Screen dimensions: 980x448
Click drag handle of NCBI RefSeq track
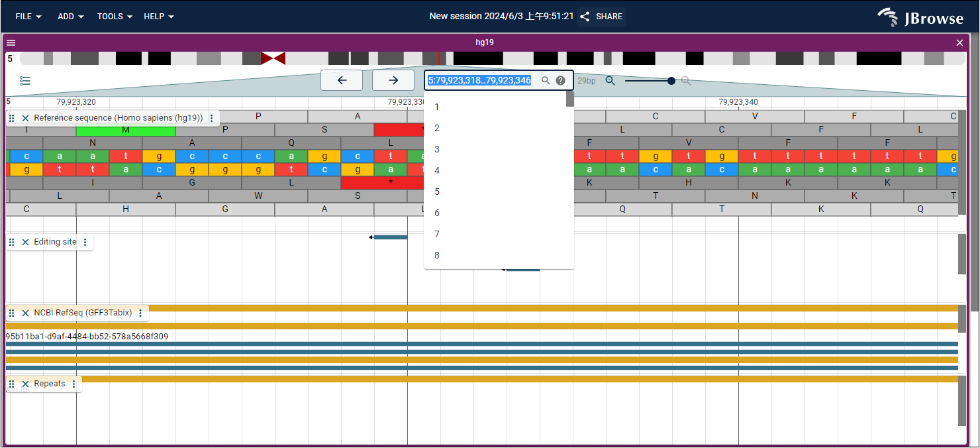[11, 313]
